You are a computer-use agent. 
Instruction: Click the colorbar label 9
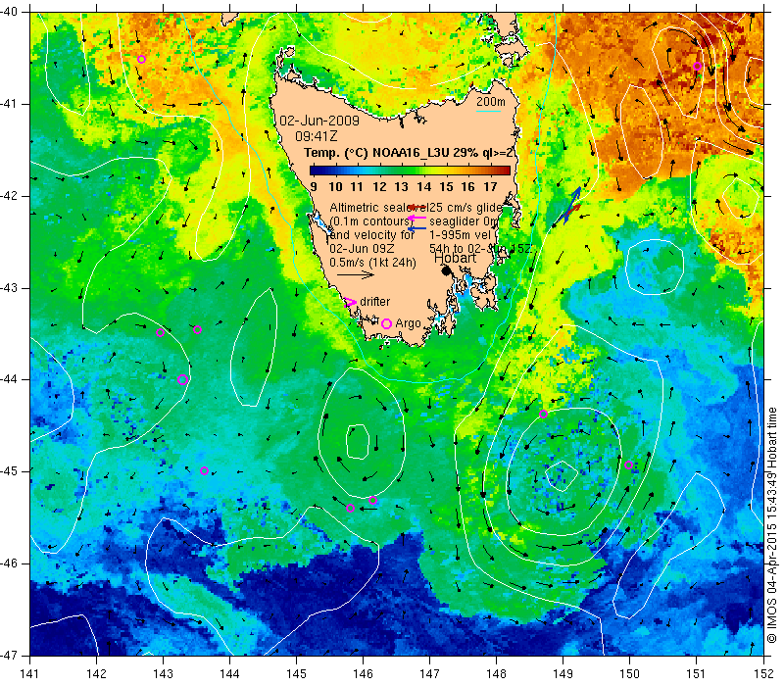(314, 187)
